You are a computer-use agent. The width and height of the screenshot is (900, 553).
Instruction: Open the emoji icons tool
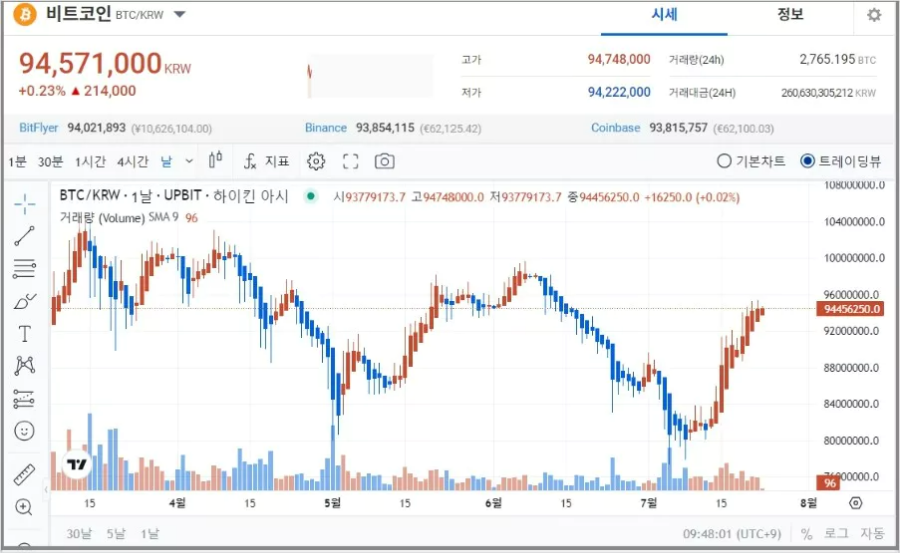(x=24, y=431)
